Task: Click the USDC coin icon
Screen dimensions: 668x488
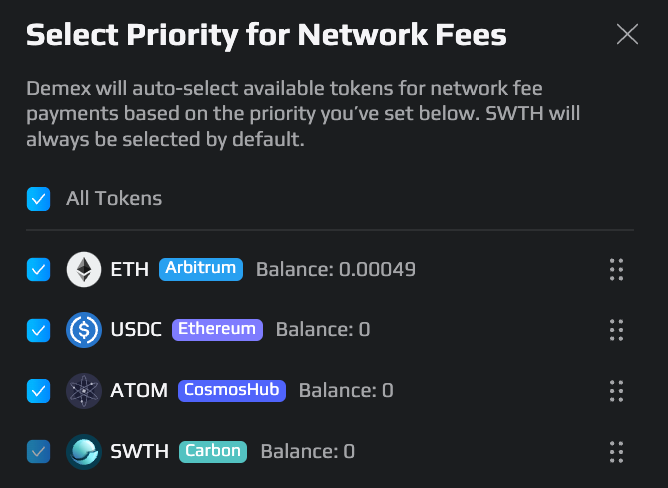Action: coord(84,330)
